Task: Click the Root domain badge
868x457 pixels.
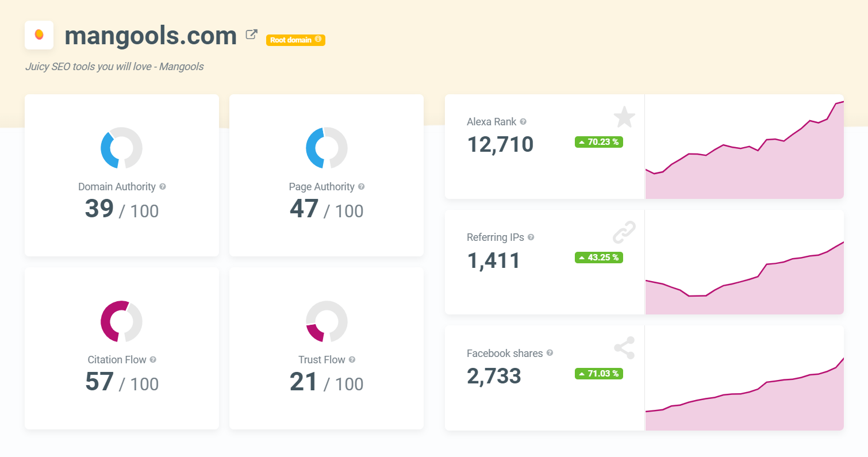Action: (295, 40)
